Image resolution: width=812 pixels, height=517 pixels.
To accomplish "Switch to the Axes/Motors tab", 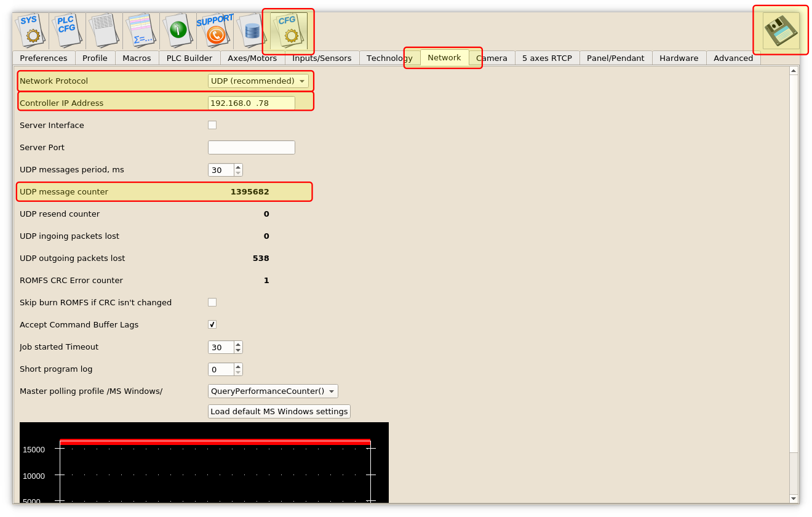I will [x=252, y=58].
